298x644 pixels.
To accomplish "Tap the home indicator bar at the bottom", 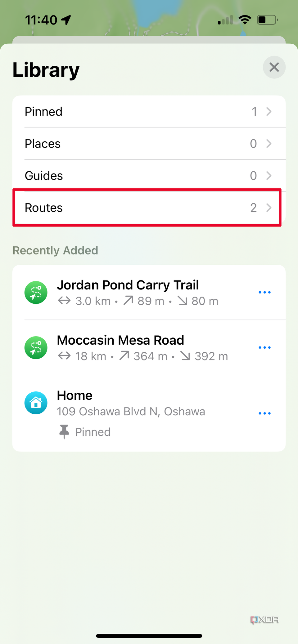I will [149, 635].
